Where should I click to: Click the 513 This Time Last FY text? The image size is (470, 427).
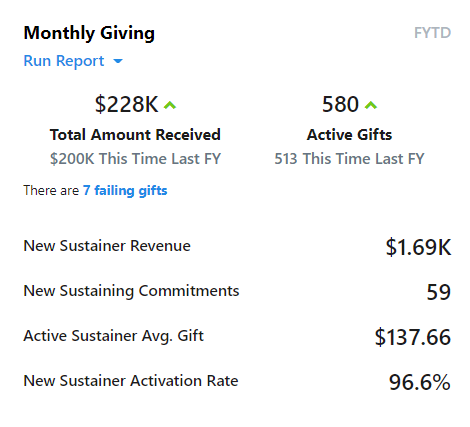pyautogui.click(x=349, y=159)
